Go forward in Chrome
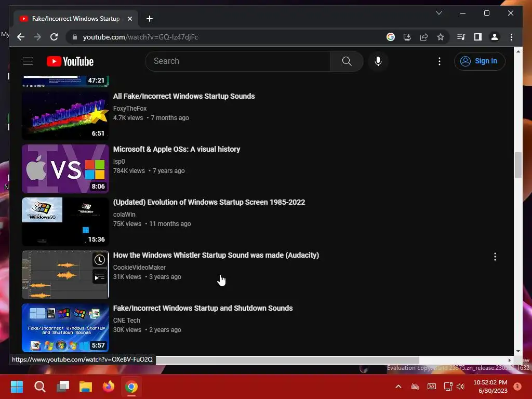 pyautogui.click(x=37, y=37)
